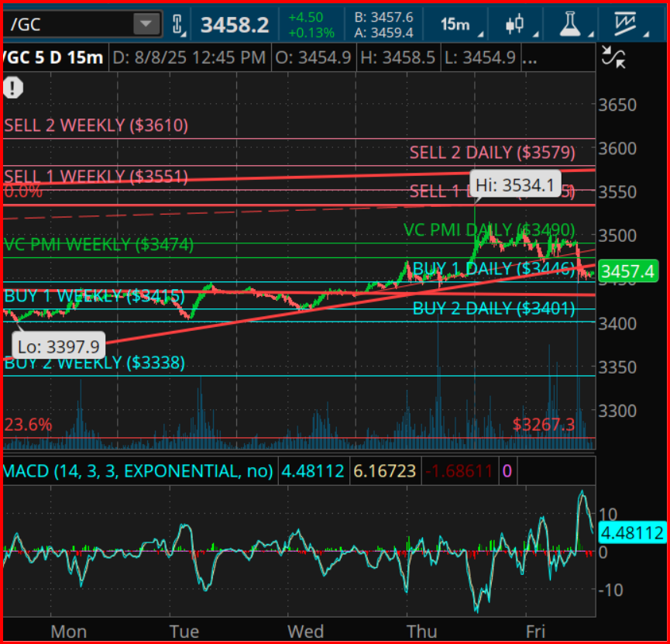Click the exclamation alert icon on chart
This screenshot has height=644, width=670.
(x=13, y=88)
